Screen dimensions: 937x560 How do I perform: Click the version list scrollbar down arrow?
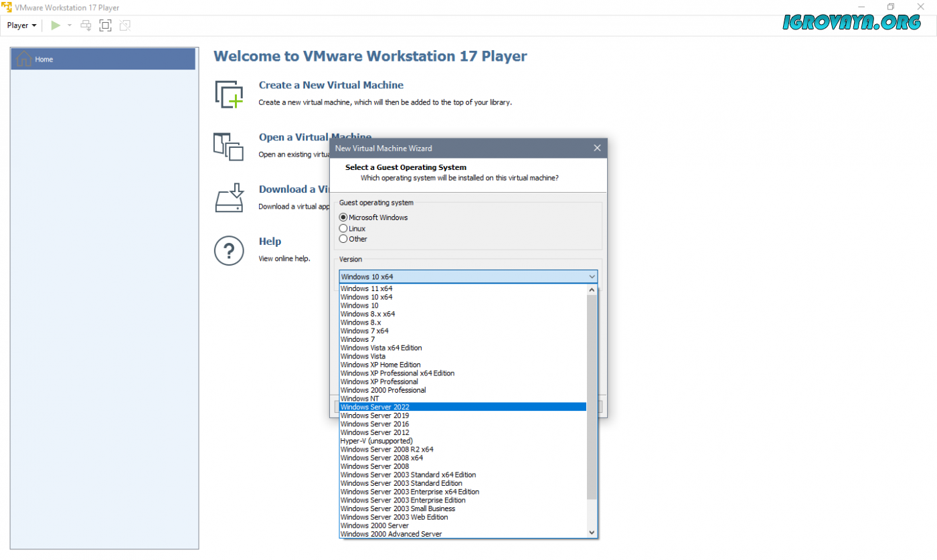(592, 532)
